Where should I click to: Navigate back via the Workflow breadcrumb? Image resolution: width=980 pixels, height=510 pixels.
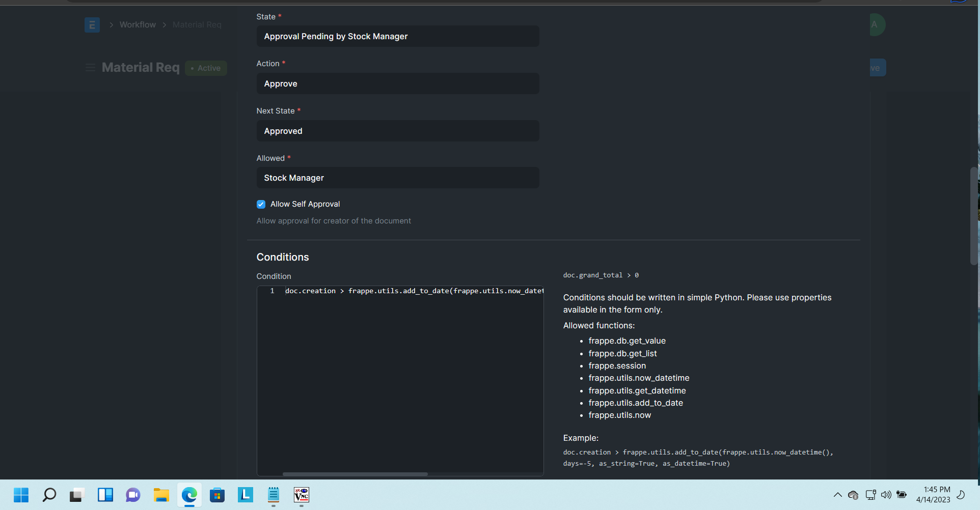click(137, 24)
